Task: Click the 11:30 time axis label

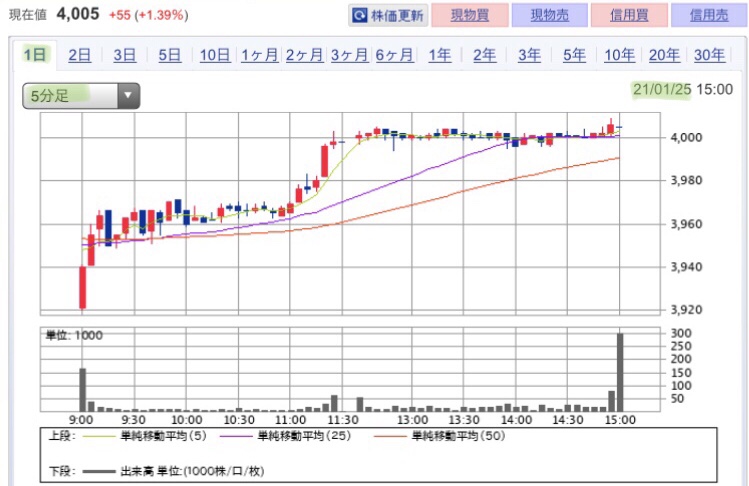Action: [342, 420]
